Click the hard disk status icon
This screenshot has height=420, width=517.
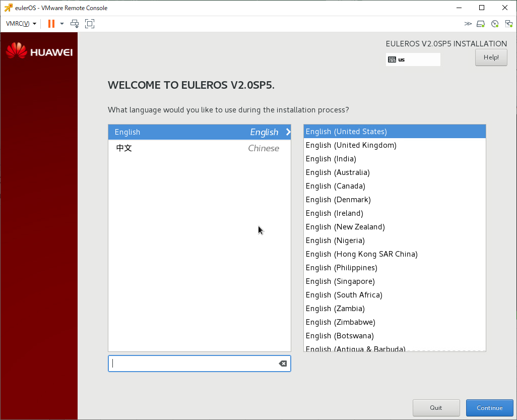[481, 23]
